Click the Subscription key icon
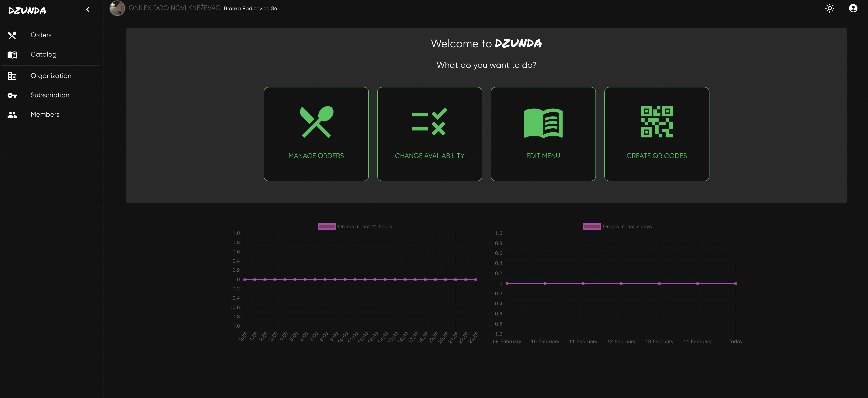868x398 pixels. (x=12, y=96)
